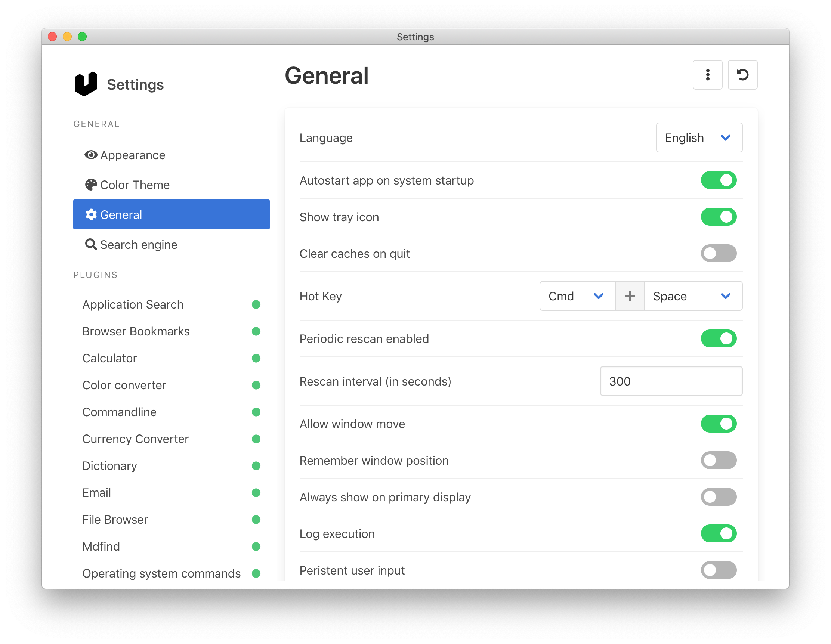Toggle the Log execution switch off
Screen dimensions: 831x644
719,534
